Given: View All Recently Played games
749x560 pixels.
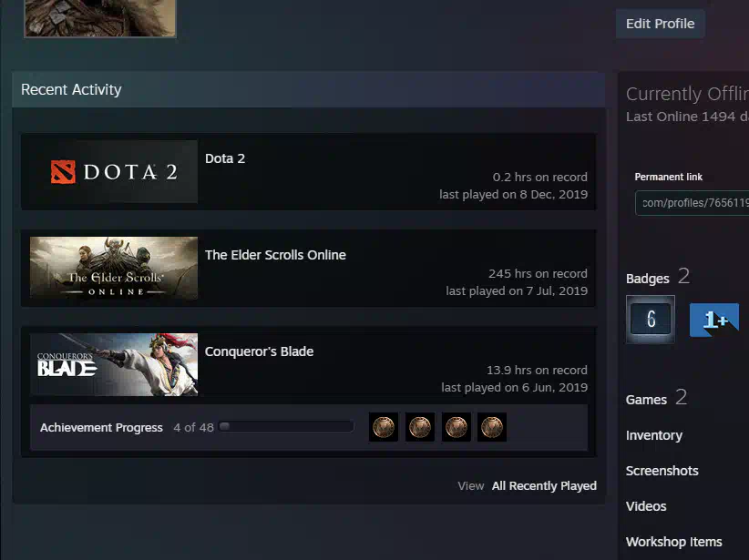Looking at the screenshot, I should [544, 486].
